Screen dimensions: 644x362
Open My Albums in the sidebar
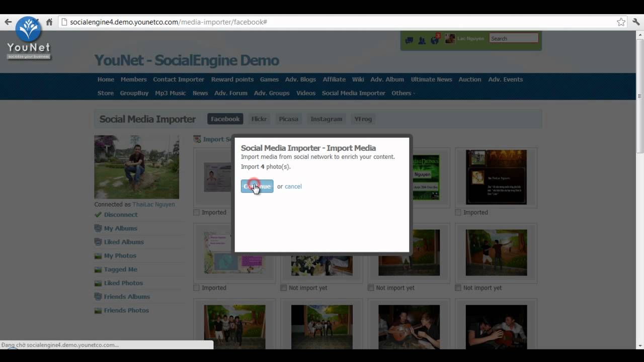point(121,228)
